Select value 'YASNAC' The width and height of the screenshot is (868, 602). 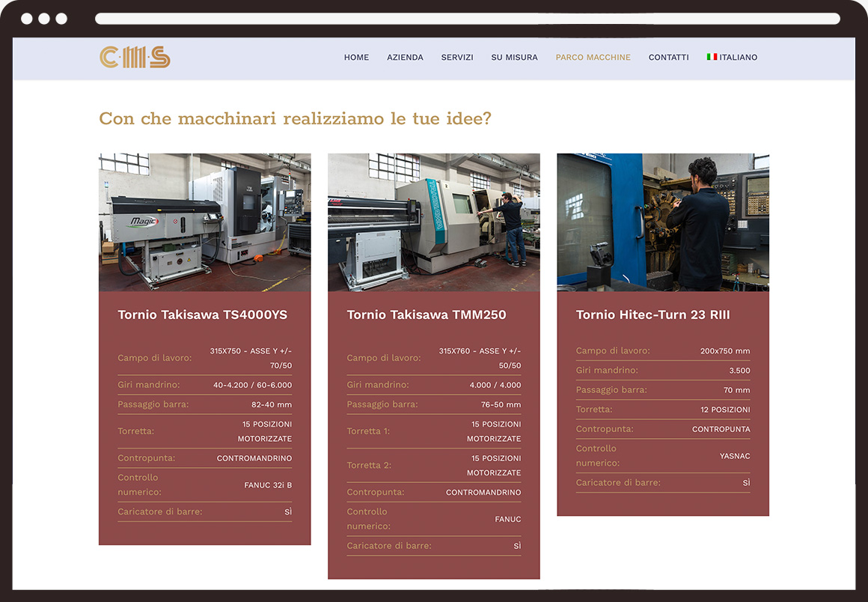(x=735, y=456)
